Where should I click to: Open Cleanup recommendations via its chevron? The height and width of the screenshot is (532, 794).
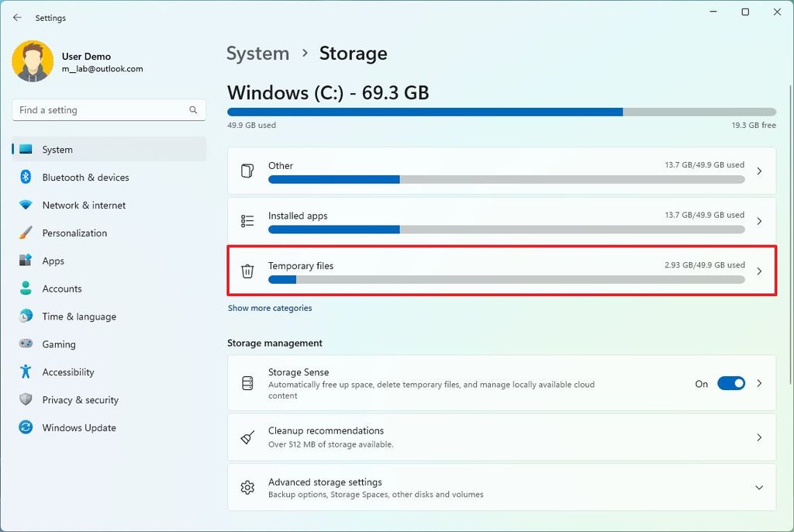pyautogui.click(x=759, y=437)
